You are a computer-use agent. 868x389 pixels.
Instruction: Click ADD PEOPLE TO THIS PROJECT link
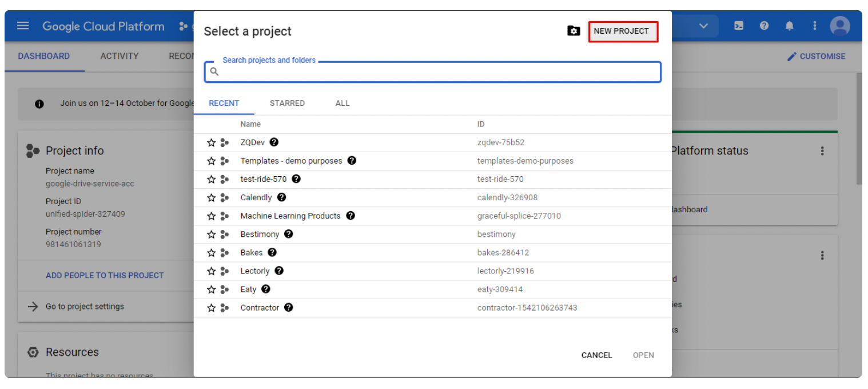105,275
